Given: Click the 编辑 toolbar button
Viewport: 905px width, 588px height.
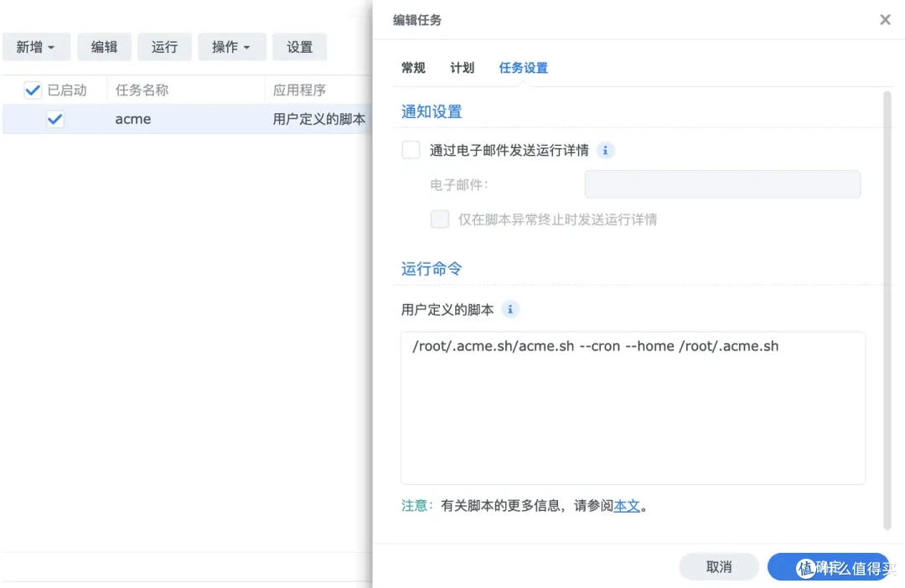Looking at the screenshot, I should point(104,47).
